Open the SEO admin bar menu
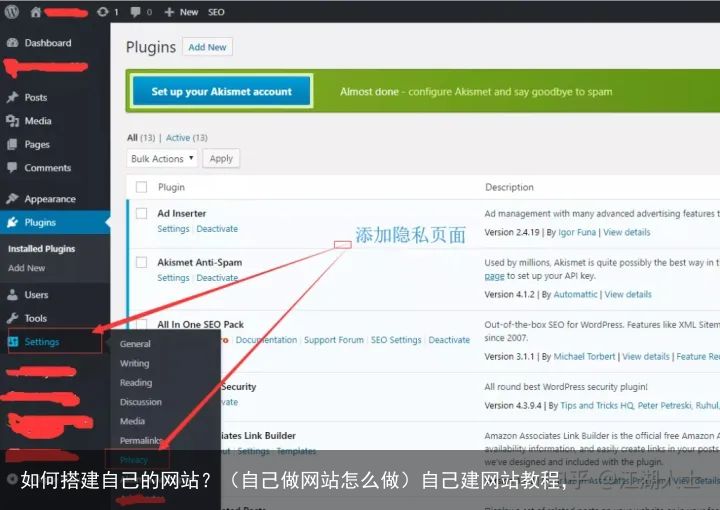The image size is (720, 510). (x=216, y=12)
